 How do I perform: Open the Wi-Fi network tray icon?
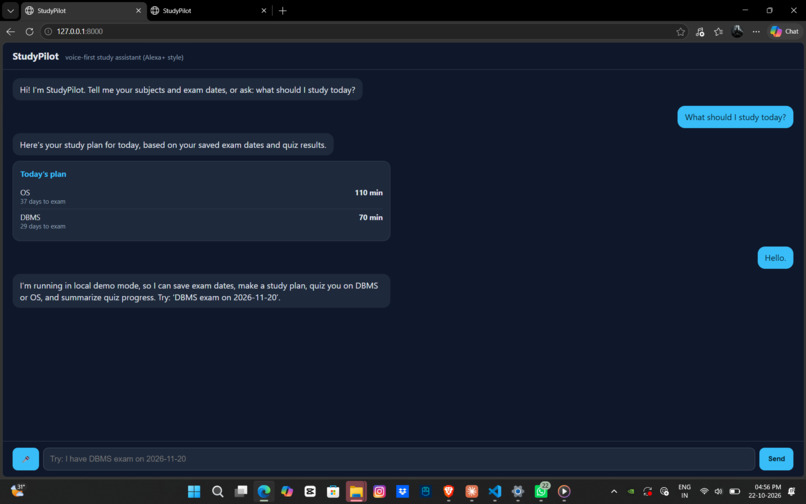tap(704, 492)
